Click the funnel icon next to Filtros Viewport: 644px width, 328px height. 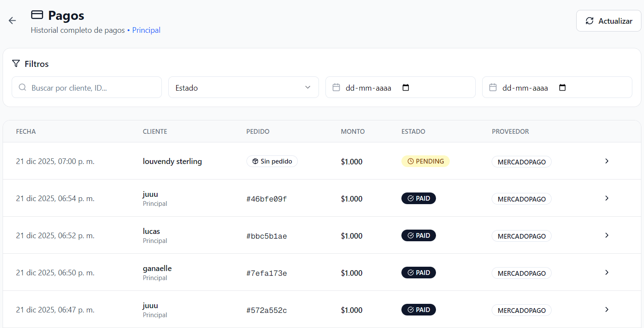pyautogui.click(x=16, y=64)
